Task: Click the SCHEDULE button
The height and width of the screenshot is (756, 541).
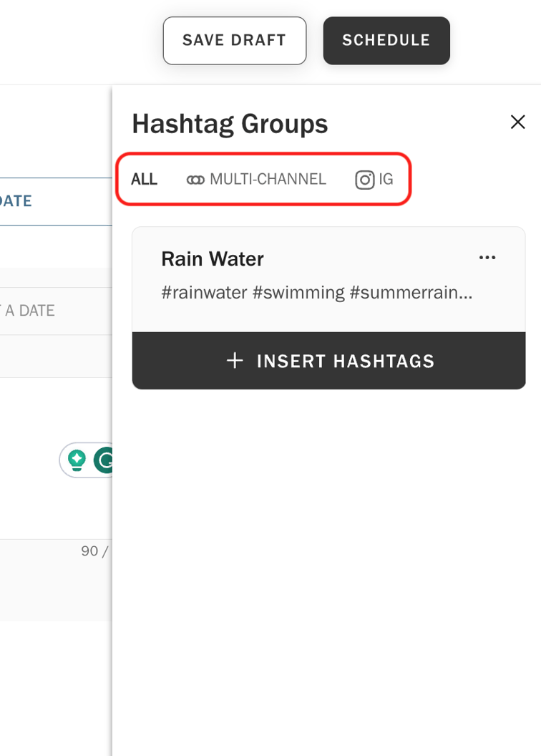Action: [386, 41]
